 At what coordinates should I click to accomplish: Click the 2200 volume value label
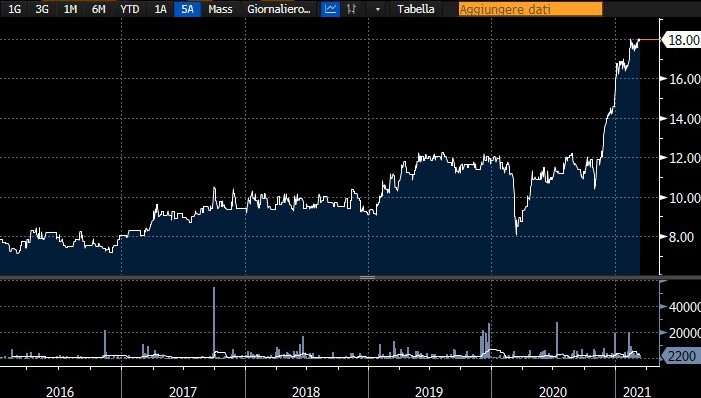(x=681, y=356)
